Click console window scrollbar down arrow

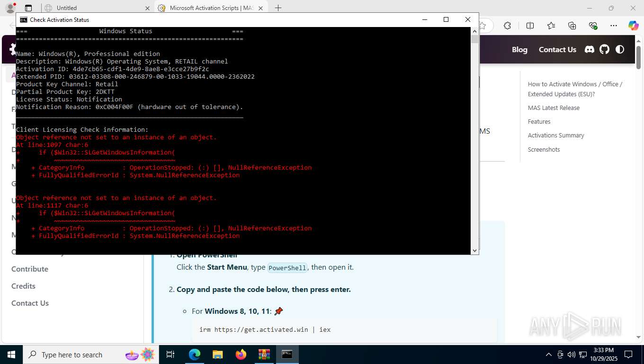[475, 250]
